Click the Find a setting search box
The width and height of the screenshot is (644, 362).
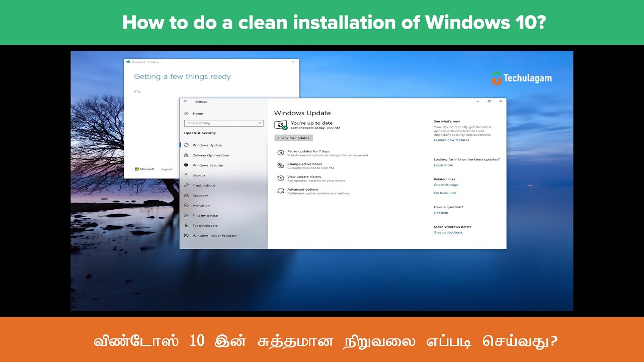coord(224,123)
